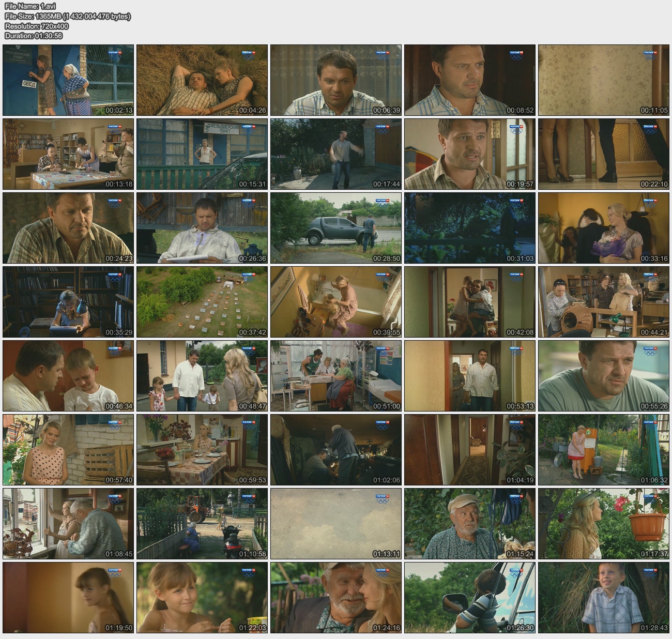The width and height of the screenshot is (672, 639).
Task: Click channel logo in the 00:46:34 frame
Action: 114,349
